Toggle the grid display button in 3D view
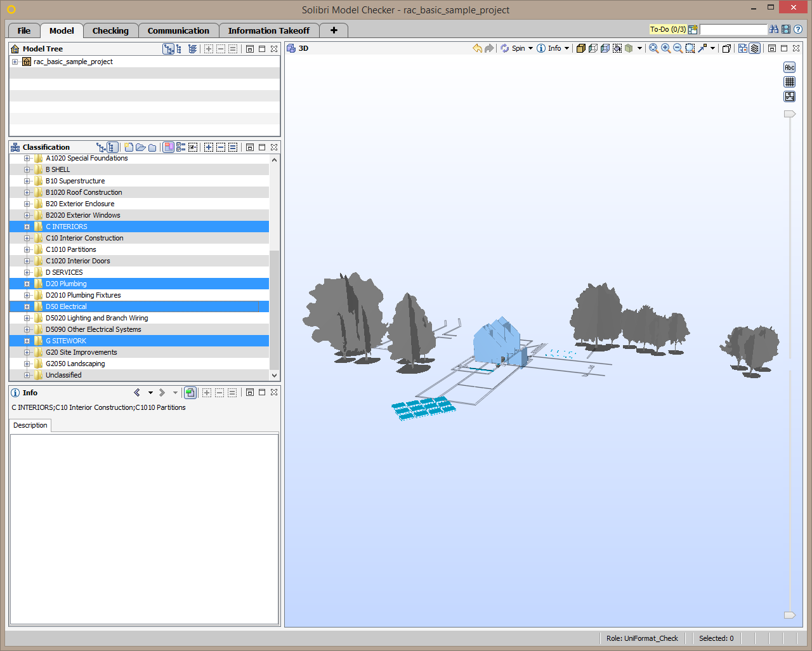Screen dimensions: 812x651 (x=789, y=82)
